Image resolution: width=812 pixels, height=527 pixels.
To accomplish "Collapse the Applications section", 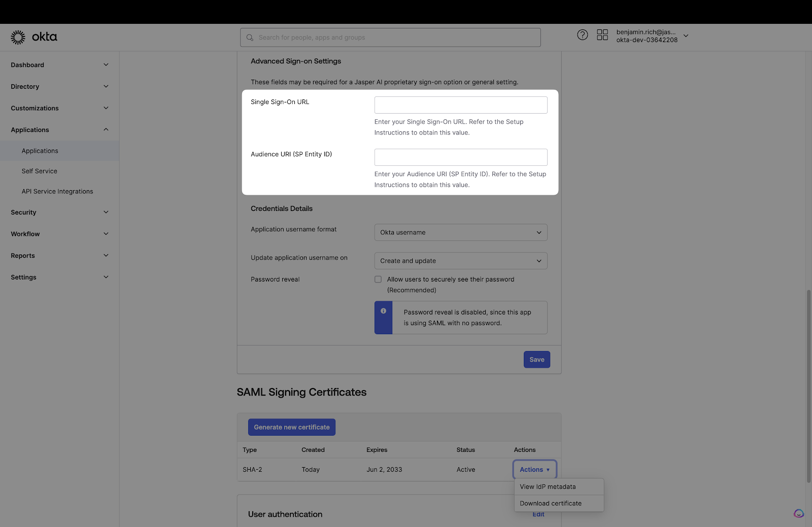I will 59,130.
